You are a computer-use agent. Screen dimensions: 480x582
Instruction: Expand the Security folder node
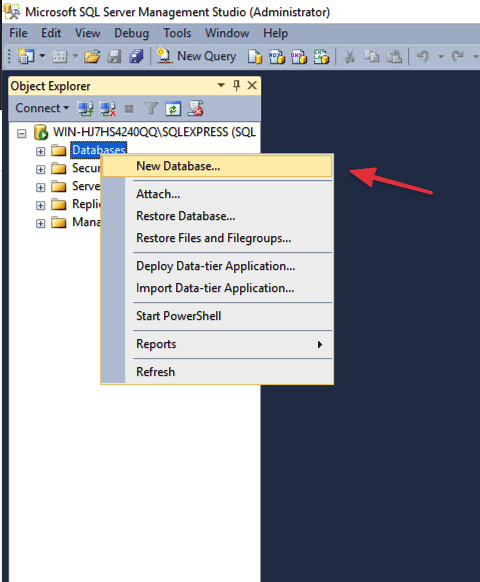coord(40,170)
